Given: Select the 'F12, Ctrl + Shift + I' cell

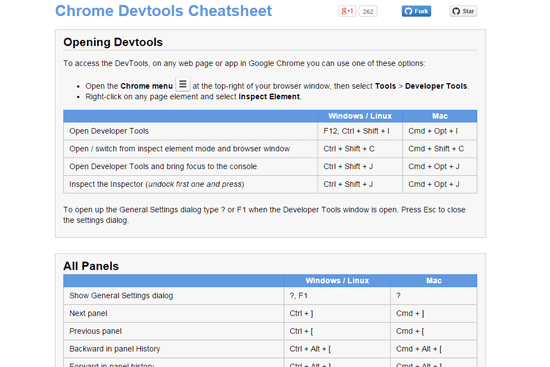Looking at the screenshot, I should [x=360, y=131].
